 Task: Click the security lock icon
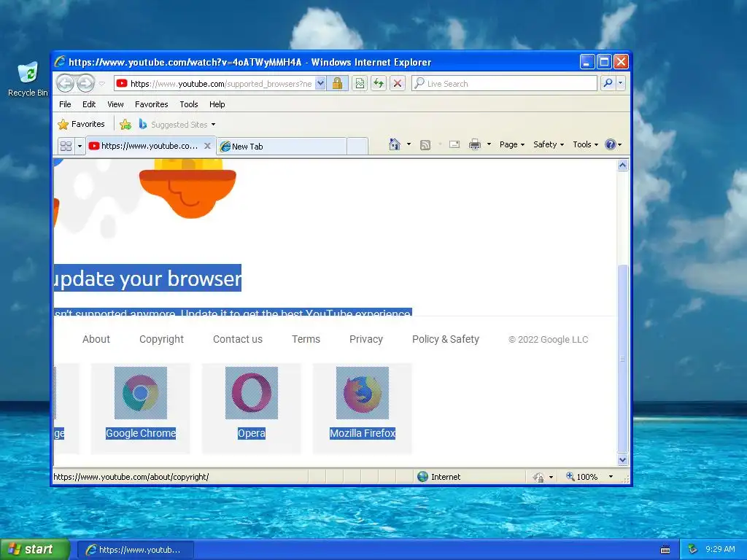[x=337, y=83]
